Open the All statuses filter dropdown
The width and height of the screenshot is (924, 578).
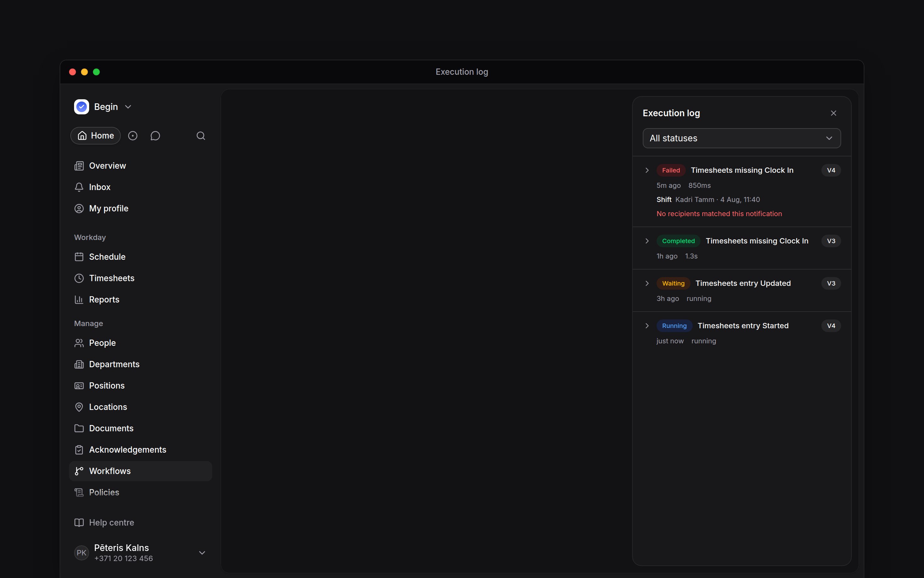(x=741, y=139)
